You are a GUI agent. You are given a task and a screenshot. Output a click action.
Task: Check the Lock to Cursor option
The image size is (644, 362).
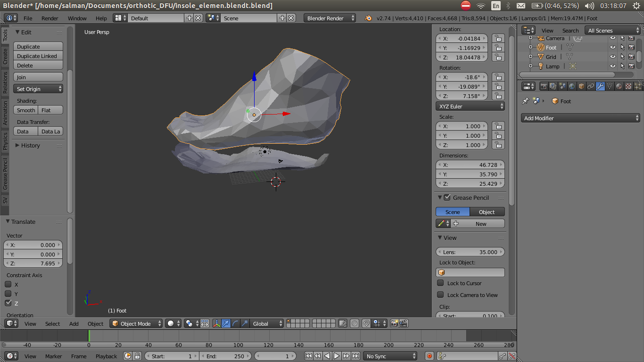point(440,283)
